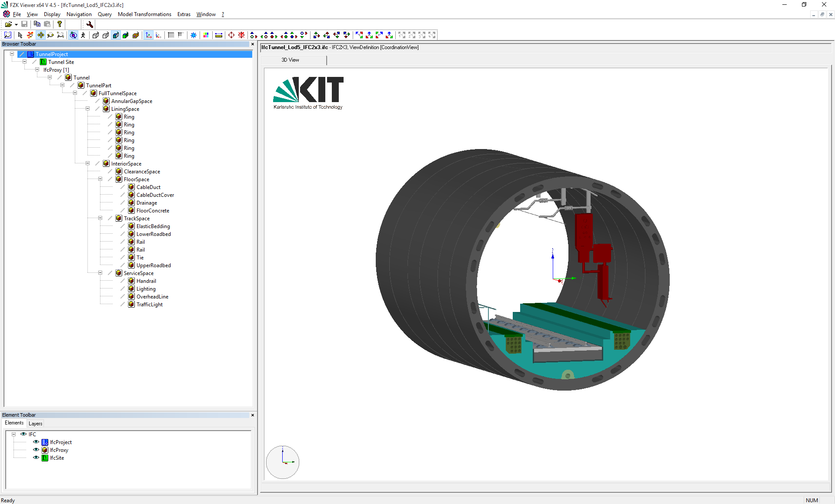This screenshot has width=835, height=504.
Task: Open the Query menu
Action: coord(105,14)
